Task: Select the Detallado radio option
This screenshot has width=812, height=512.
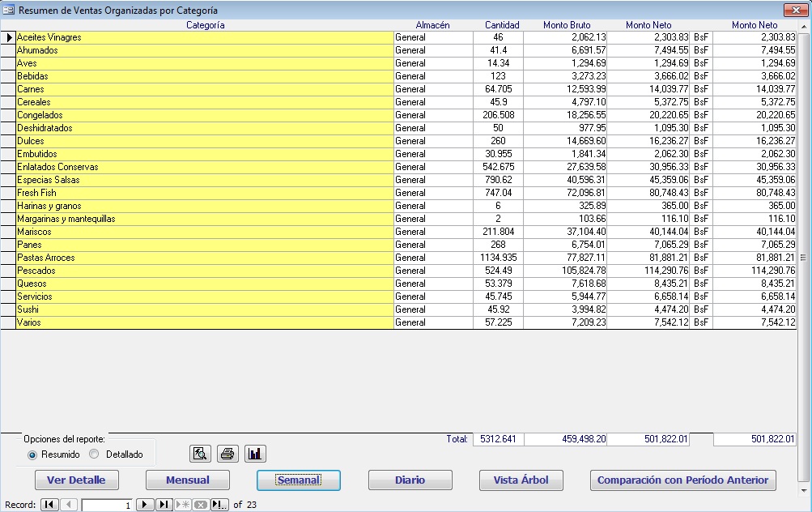Action: pyautogui.click(x=94, y=454)
